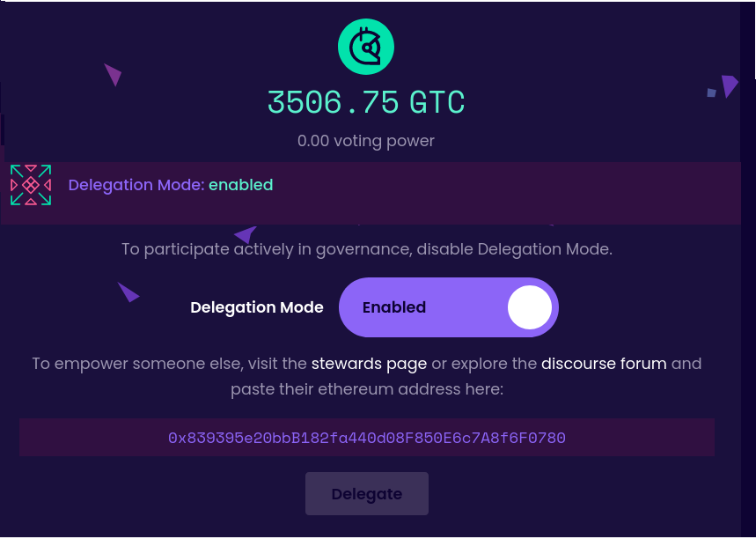Click the 3506.75 GTC balance display
The height and width of the screenshot is (539, 756).
(365, 102)
